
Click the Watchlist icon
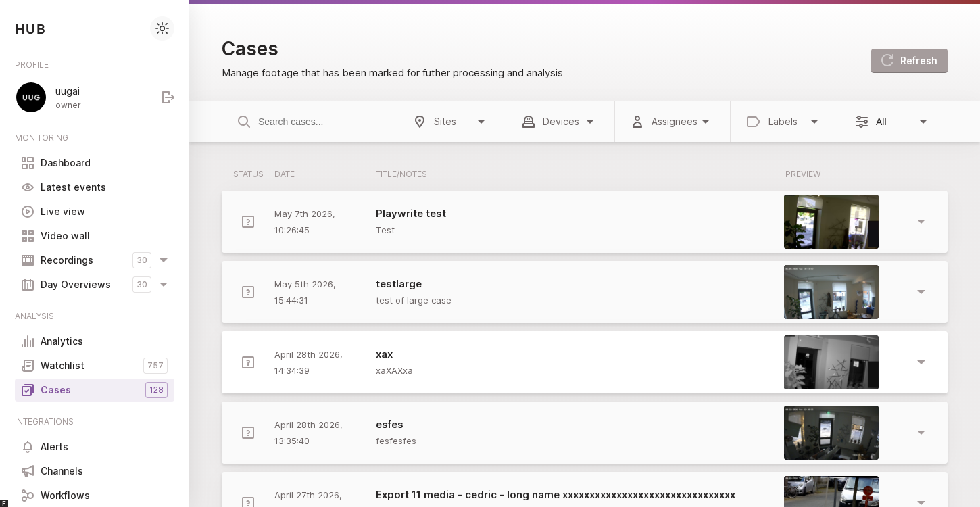coord(28,366)
